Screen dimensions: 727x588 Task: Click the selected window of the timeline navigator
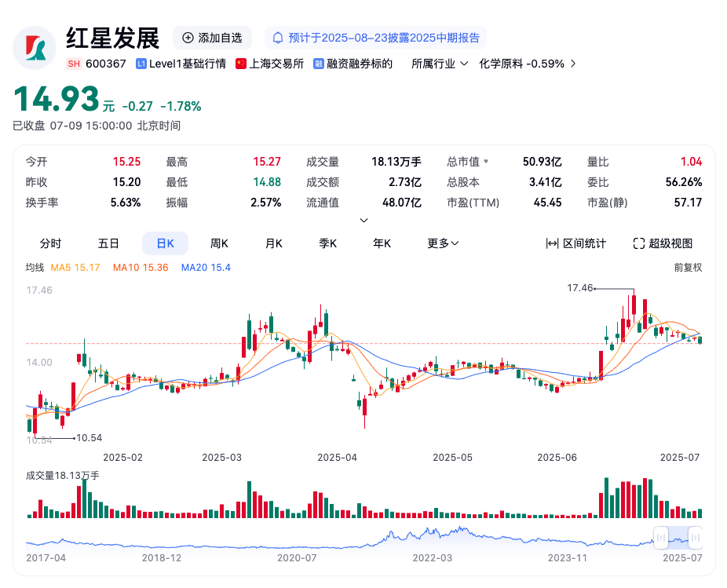(678, 538)
